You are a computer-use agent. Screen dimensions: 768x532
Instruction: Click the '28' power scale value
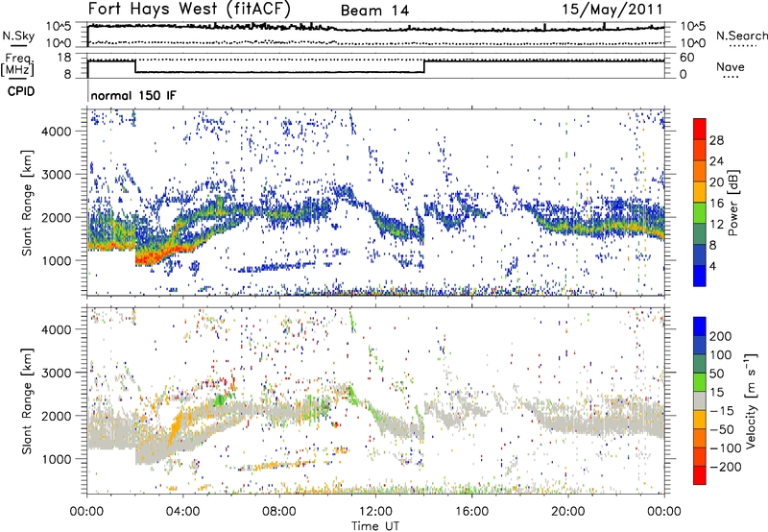(716, 140)
